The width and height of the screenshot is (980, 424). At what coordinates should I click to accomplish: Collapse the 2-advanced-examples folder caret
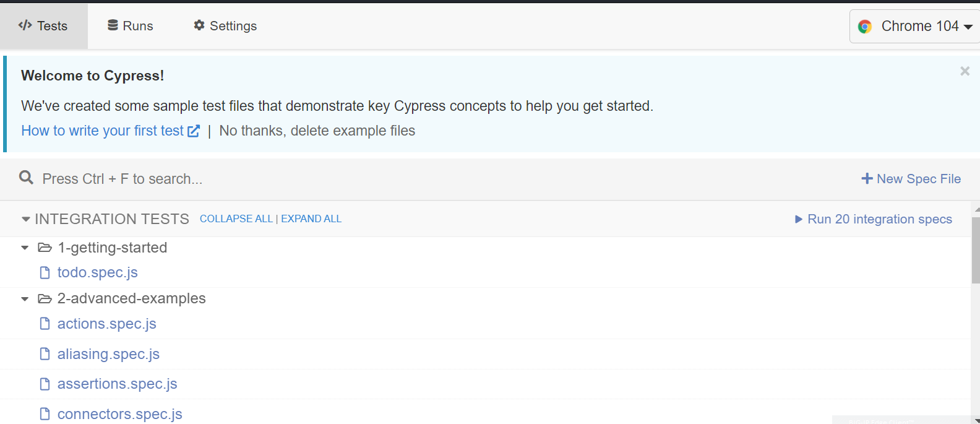(25, 299)
